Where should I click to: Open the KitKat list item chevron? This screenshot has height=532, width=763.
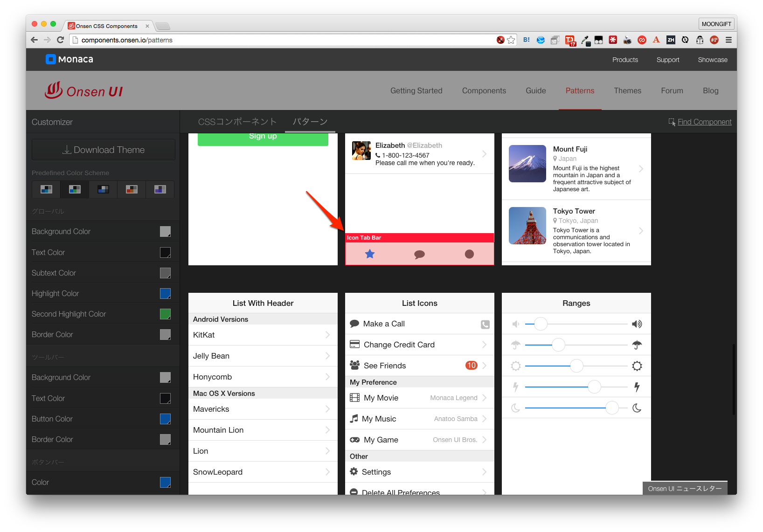tap(327, 335)
